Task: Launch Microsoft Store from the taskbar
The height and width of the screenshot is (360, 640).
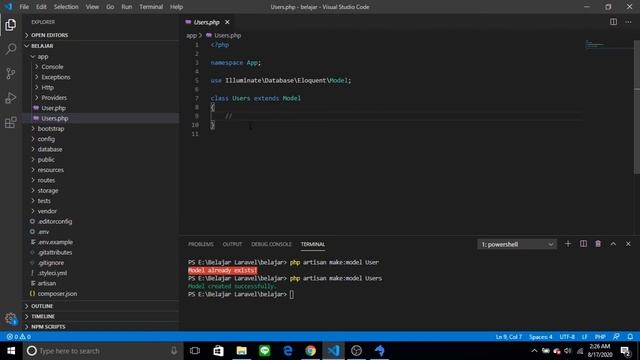Action: 218,351
